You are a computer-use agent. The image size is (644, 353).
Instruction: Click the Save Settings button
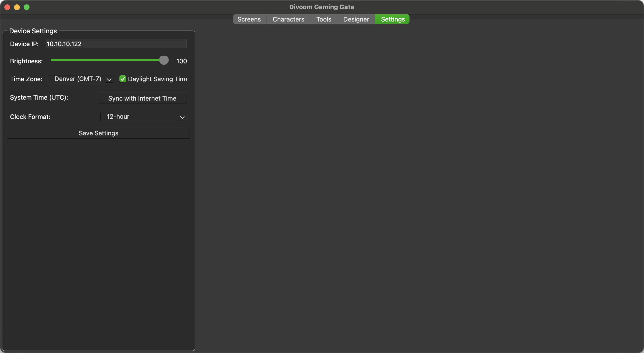[x=98, y=133]
